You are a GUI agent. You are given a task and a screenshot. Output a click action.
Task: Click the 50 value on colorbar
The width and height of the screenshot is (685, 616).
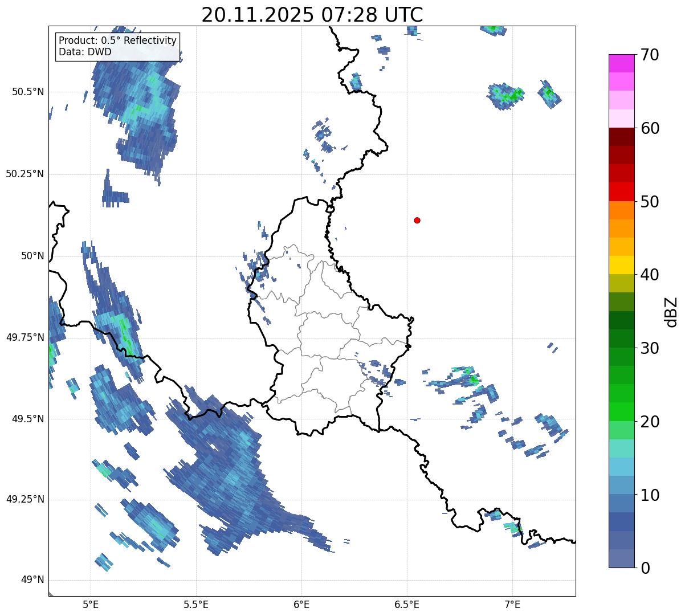pos(649,202)
